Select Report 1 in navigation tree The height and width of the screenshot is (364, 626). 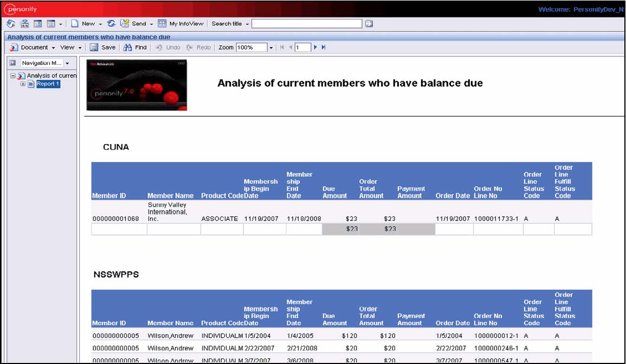(48, 84)
